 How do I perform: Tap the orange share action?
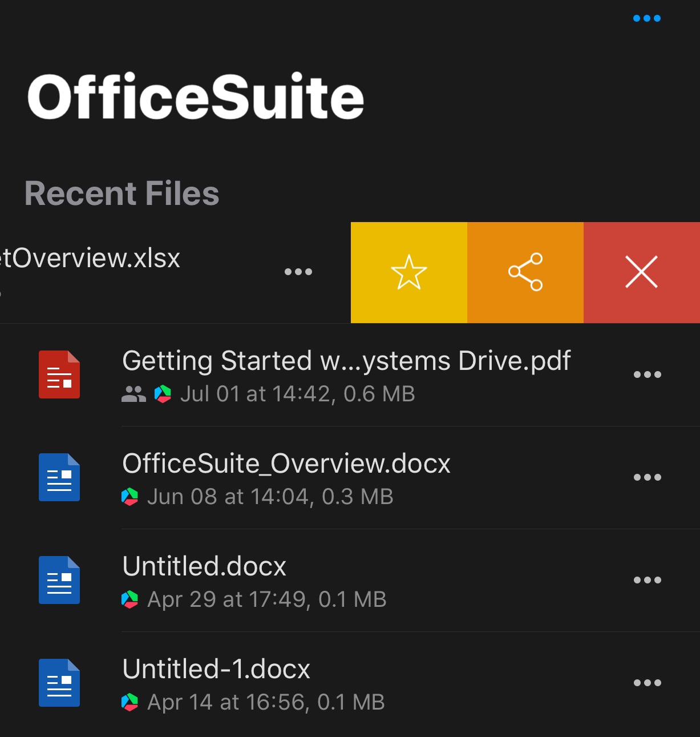pos(525,272)
